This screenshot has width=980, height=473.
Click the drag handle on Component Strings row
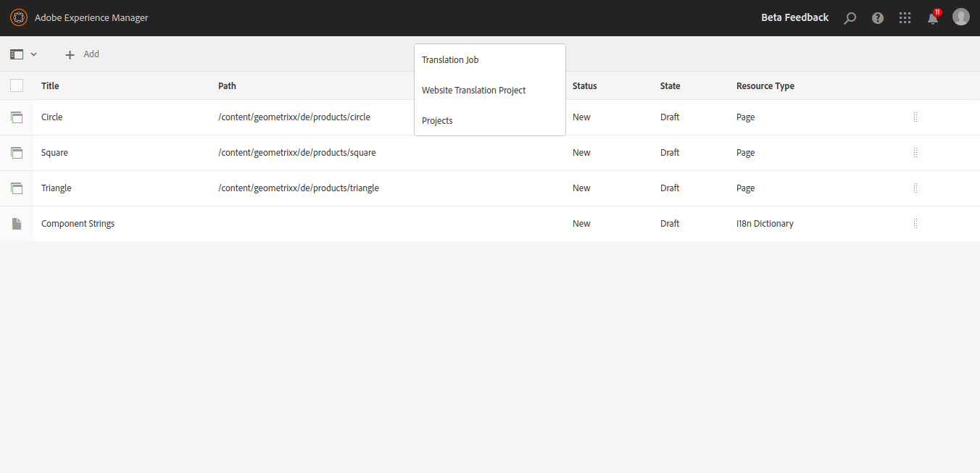(x=915, y=224)
